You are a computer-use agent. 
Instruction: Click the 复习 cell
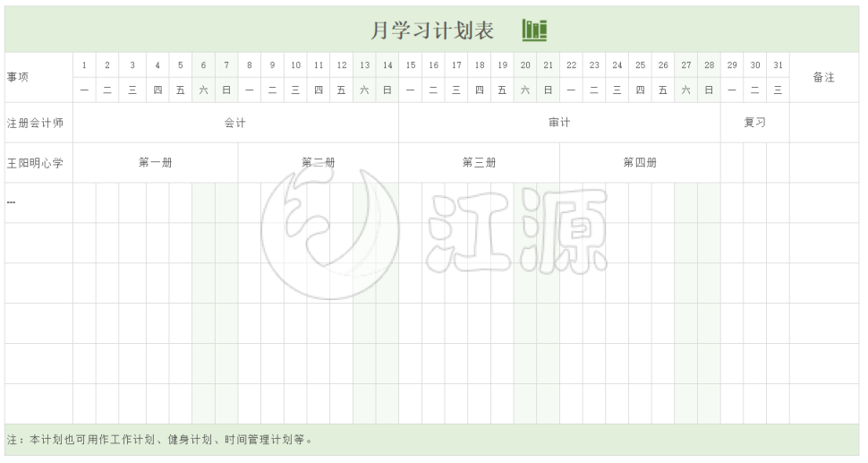pyautogui.click(x=754, y=123)
